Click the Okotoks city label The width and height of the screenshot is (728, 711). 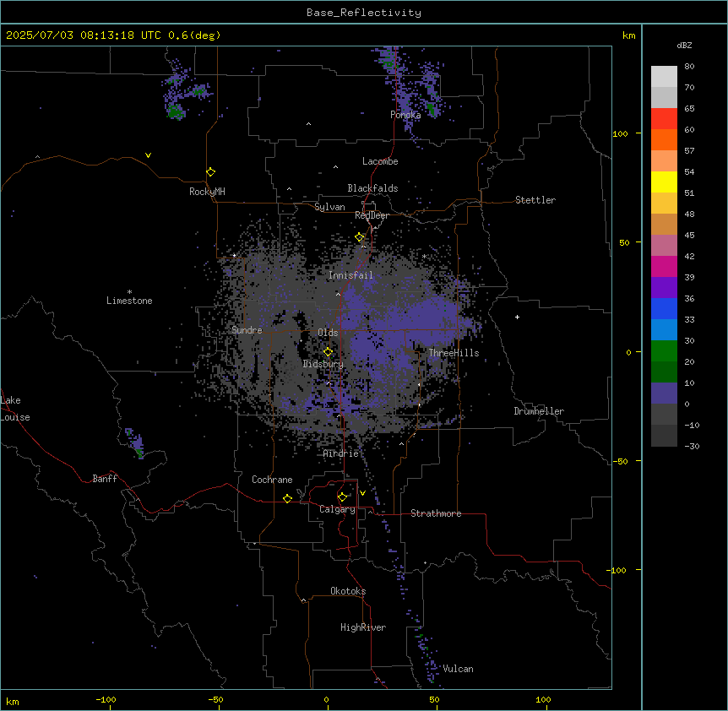coord(348,591)
